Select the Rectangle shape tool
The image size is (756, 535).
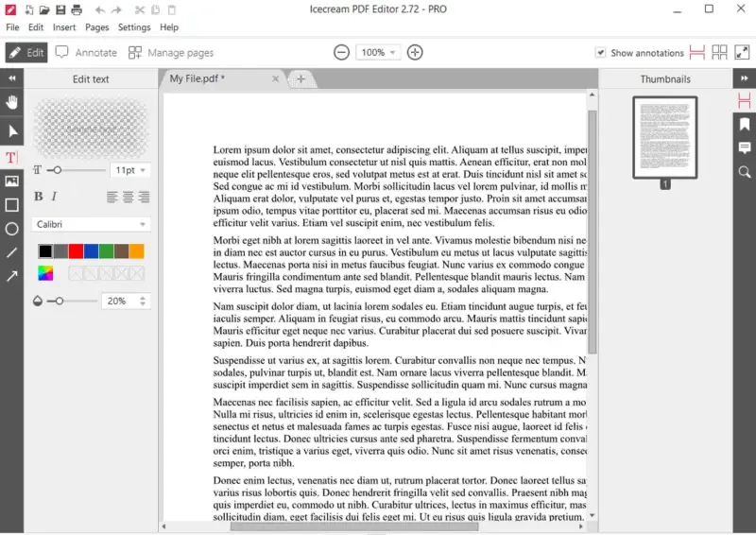tap(11, 205)
